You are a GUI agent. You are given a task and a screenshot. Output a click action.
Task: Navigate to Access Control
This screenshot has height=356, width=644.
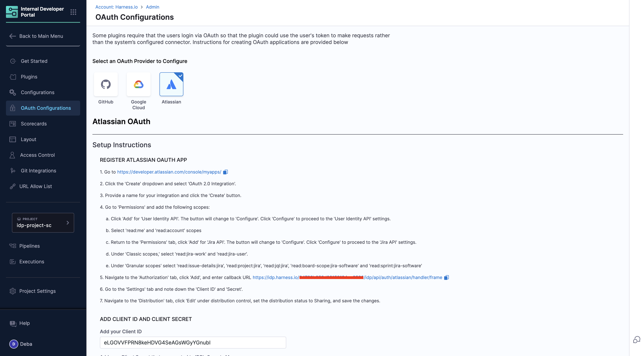(x=37, y=155)
